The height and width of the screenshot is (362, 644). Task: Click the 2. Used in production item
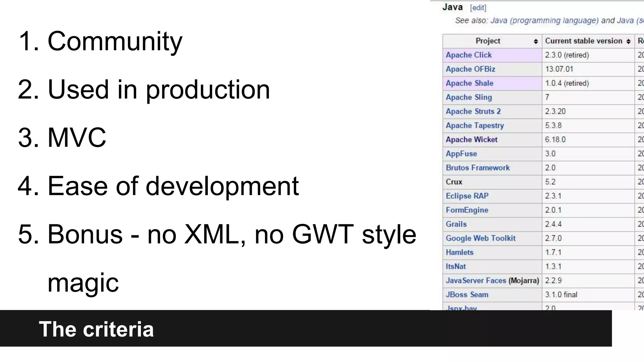tap(144, 90)
